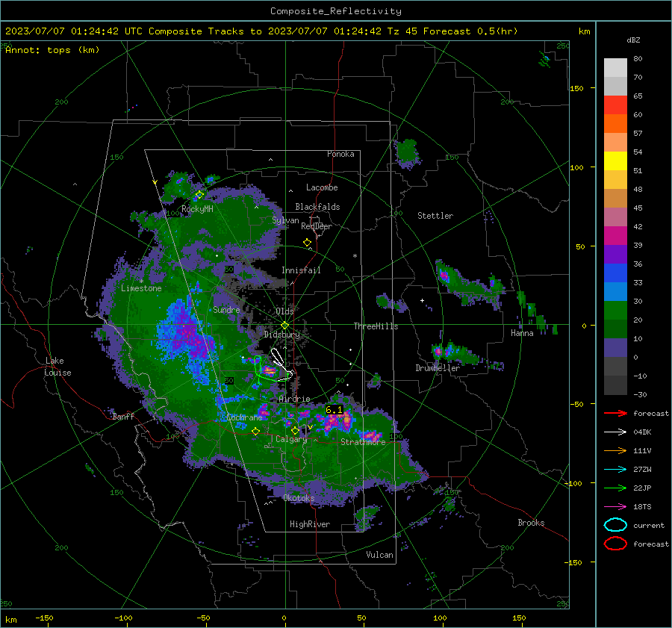Click the yellow radar-site diamond above Didsbury
The height and width of the screenshot is (628, 672).
coord(284,326)
